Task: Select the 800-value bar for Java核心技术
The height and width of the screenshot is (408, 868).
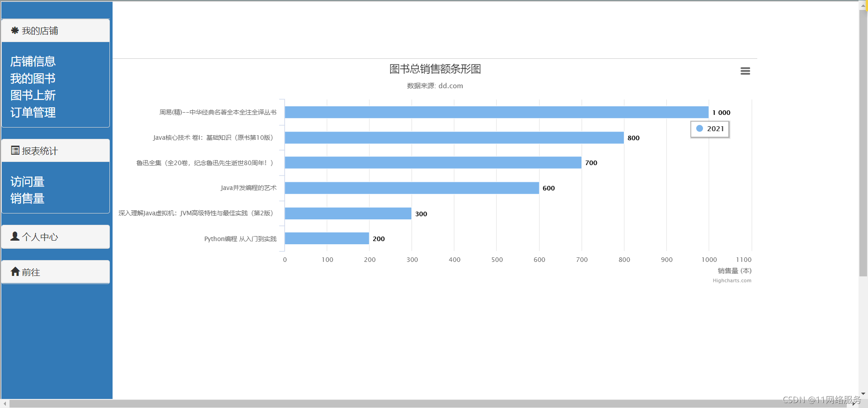Action: 454,138
